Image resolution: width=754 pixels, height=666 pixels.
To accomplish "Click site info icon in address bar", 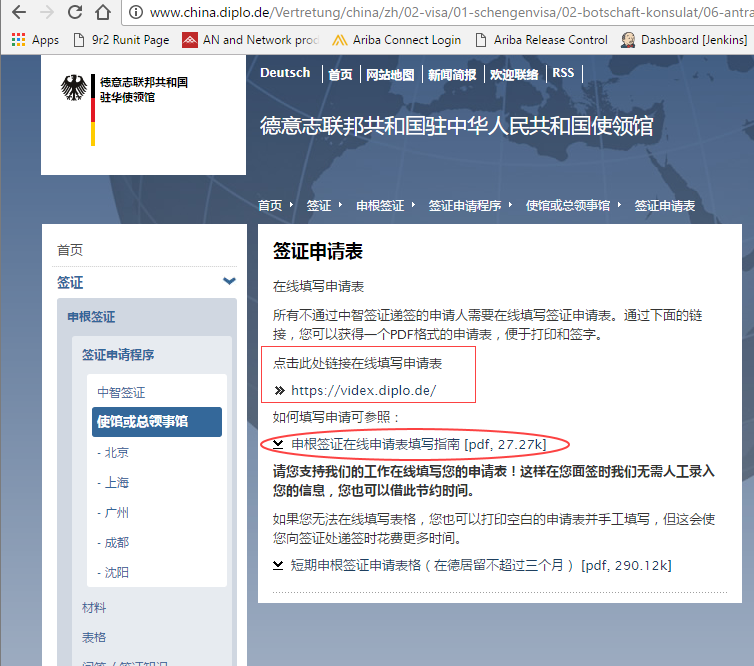I will pyautogui.click(x=134, y=14).
